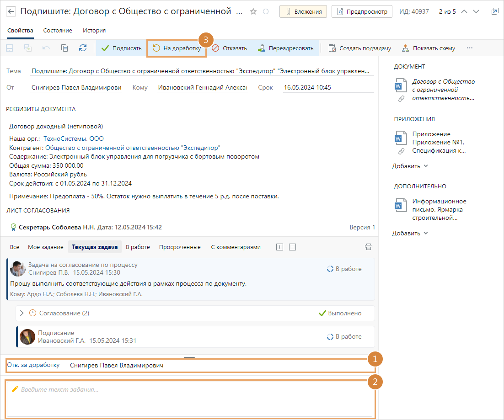Viewport: 504px width, 420px height.
Task: Click the print icon in task thread
Action: 369,247
